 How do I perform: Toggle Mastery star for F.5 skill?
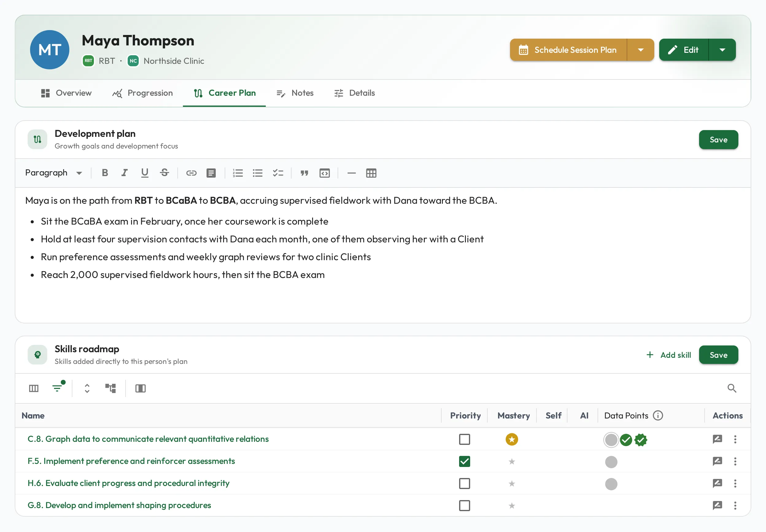pyautogui.click(x=512, y=462)
